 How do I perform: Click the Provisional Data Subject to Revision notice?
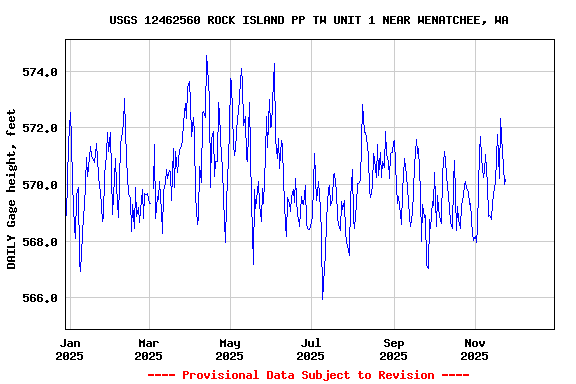(x=308, y=375)
